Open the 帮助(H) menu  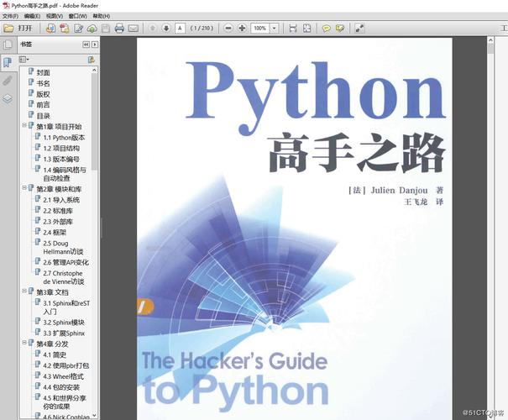coord(102,16)
